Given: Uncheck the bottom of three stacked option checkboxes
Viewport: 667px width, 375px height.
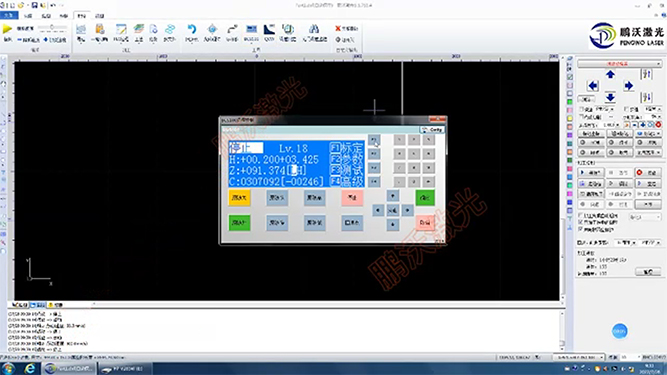Looking at the screenshot, I should 580,229.
